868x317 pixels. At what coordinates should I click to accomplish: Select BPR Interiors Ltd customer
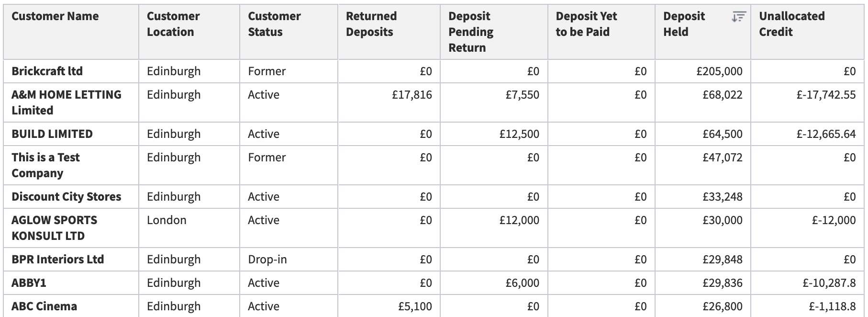coord(57,259)
